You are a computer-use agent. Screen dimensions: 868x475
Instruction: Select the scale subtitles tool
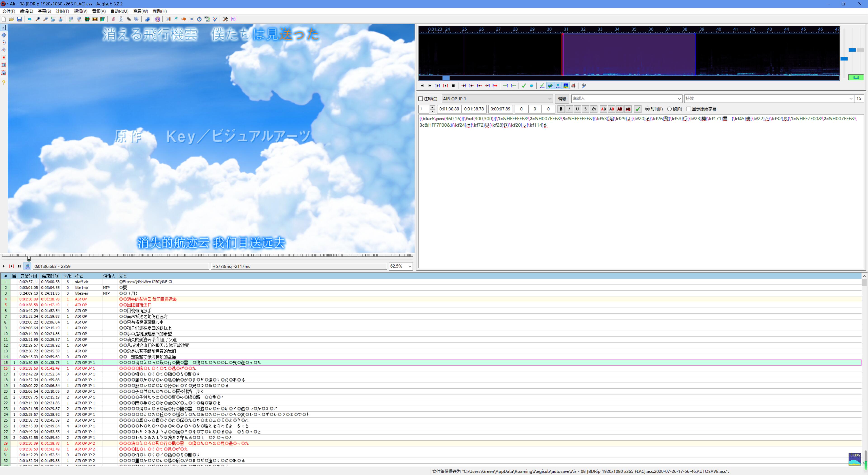(x=4, y=57)
